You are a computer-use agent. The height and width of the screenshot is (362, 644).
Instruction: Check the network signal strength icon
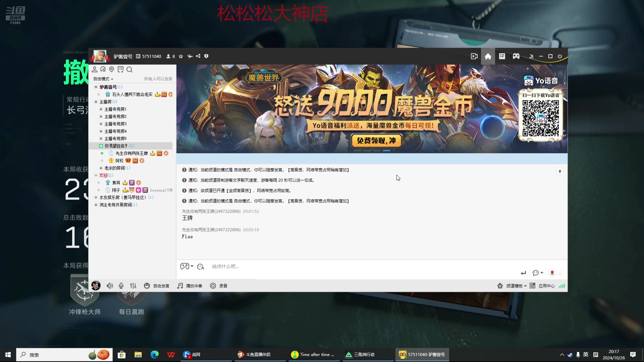(x=562, y=286)
